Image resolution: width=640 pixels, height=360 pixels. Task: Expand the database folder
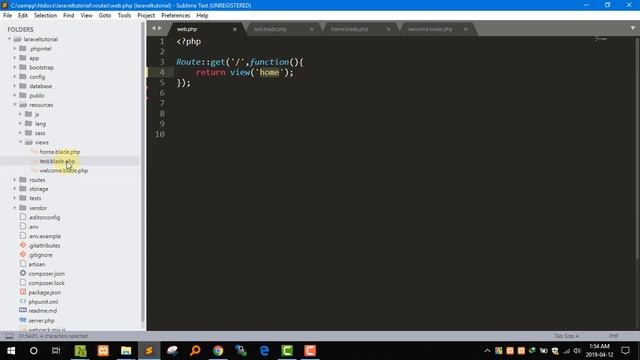(15, 86)
